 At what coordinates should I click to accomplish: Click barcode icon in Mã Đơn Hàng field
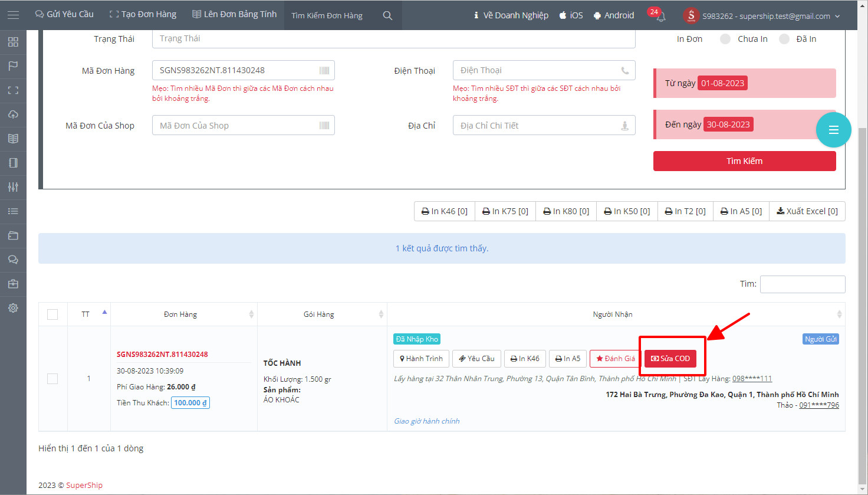(x=324, y=70)
